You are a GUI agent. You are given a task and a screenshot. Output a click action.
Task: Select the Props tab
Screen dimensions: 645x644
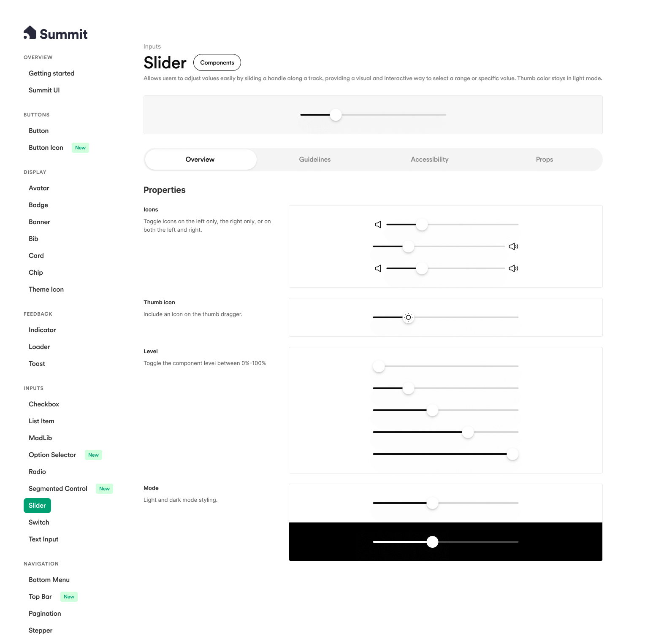tap(545, 160)
